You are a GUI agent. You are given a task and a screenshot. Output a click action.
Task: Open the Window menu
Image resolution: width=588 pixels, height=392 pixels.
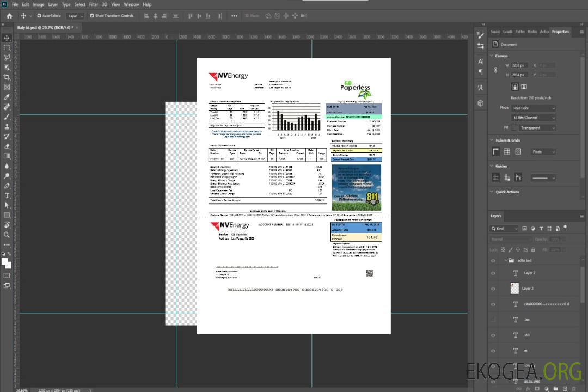131,4
